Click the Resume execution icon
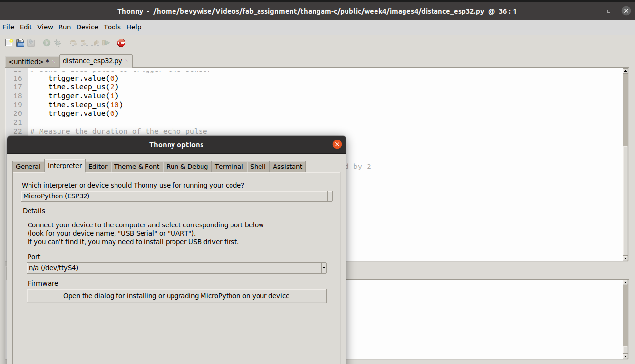The image size is (635, 364). (106, 43)
